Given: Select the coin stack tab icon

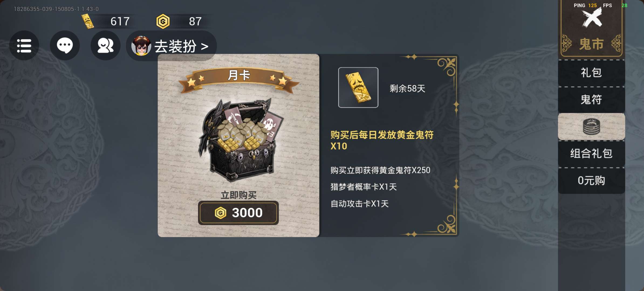Looking at the screenshot, I should 591,127.
